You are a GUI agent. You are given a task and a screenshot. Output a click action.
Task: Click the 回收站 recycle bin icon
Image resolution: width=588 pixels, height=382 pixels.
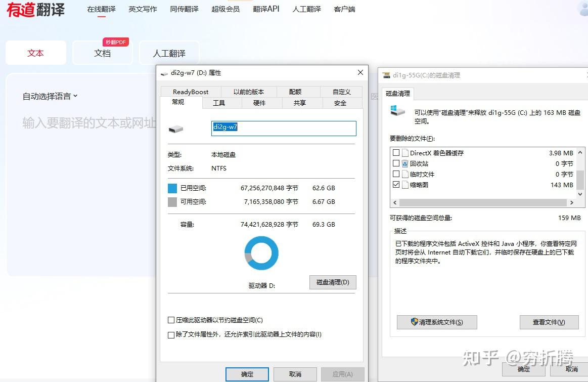(x=405, y=163)
